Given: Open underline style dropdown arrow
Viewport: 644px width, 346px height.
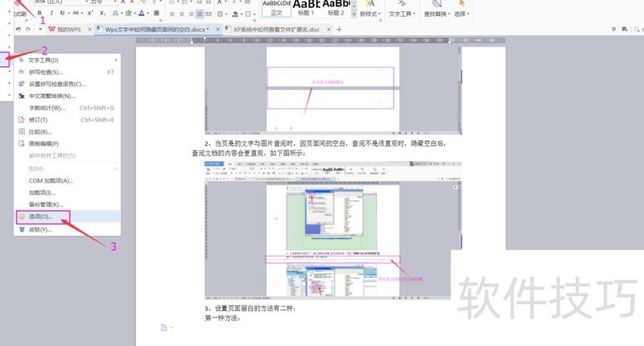Looking at the screenshot, I should (x=68, y=13).
